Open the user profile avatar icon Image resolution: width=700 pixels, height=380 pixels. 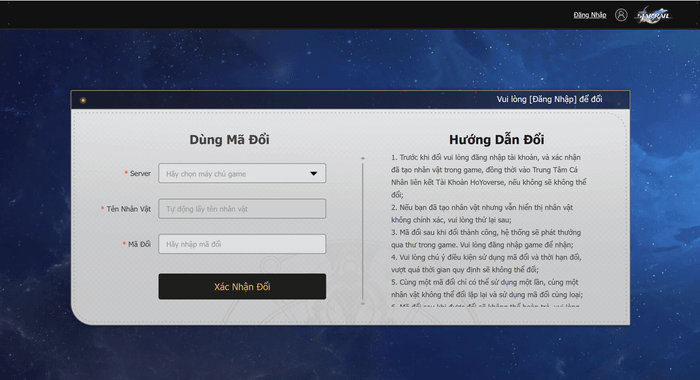621,15
